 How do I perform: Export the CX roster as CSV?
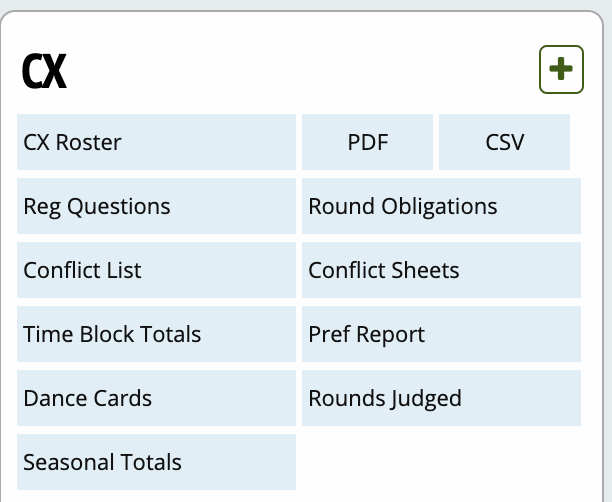click(x=504, y=142)
